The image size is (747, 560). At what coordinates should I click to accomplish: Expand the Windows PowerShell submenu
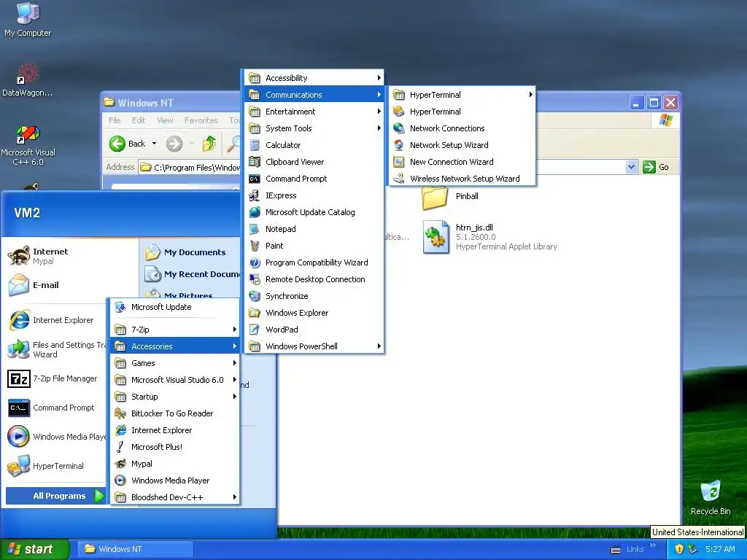click(314, 346)
